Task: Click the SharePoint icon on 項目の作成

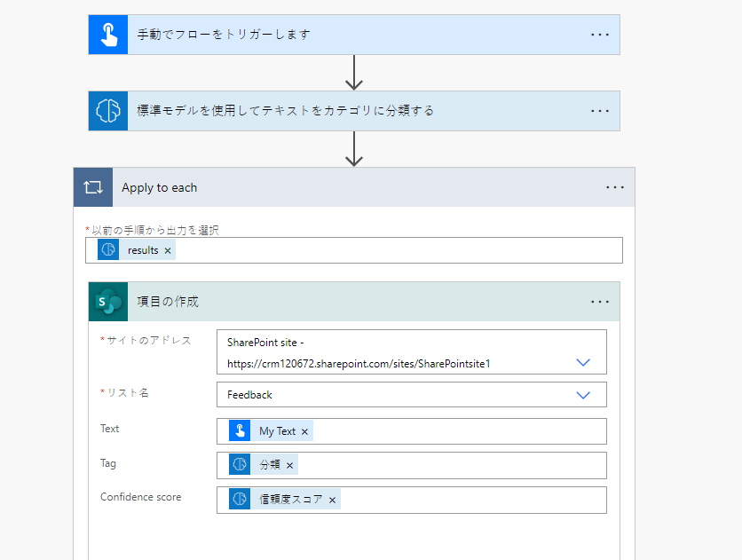Action: (108, 302)
